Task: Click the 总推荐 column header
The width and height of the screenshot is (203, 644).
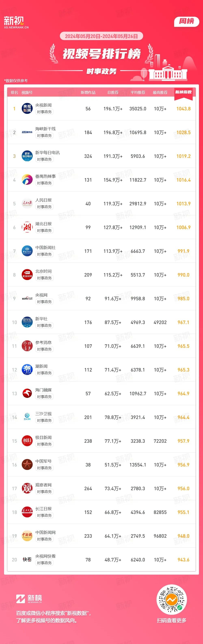Action: pyautogui.click(x=113, y=93)
